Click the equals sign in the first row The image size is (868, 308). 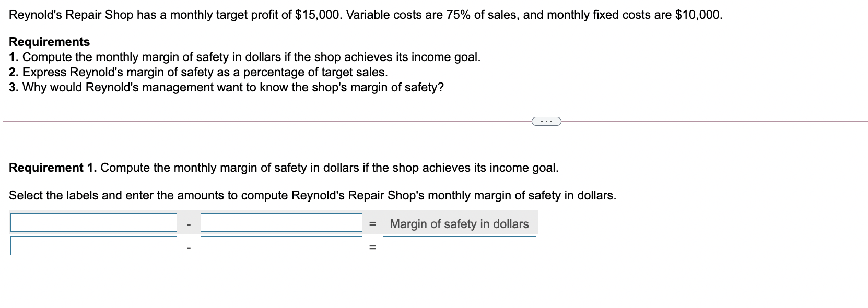coord(372,224)
